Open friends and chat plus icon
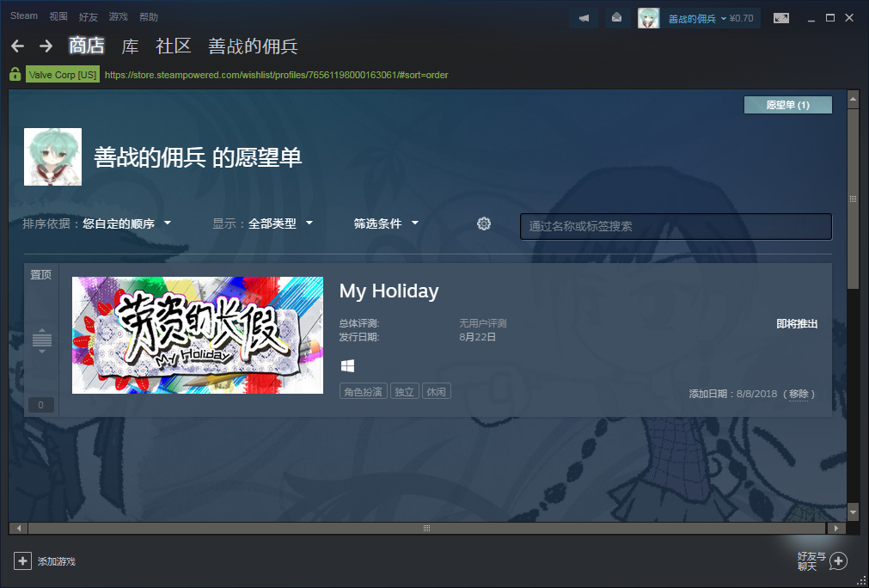Image resolution: width=869 pixels, height=588 pixels. 839,561
